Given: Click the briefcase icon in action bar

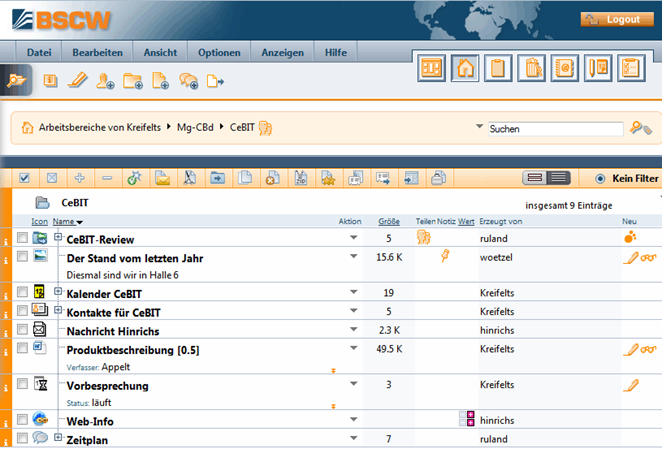Looking at the screenshot, I should [439, 178].
